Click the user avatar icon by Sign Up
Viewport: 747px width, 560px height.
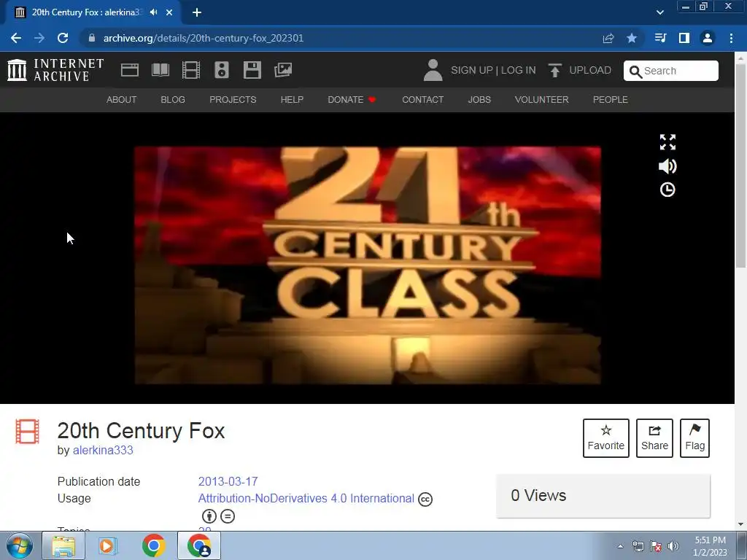[x=433, y=70]
